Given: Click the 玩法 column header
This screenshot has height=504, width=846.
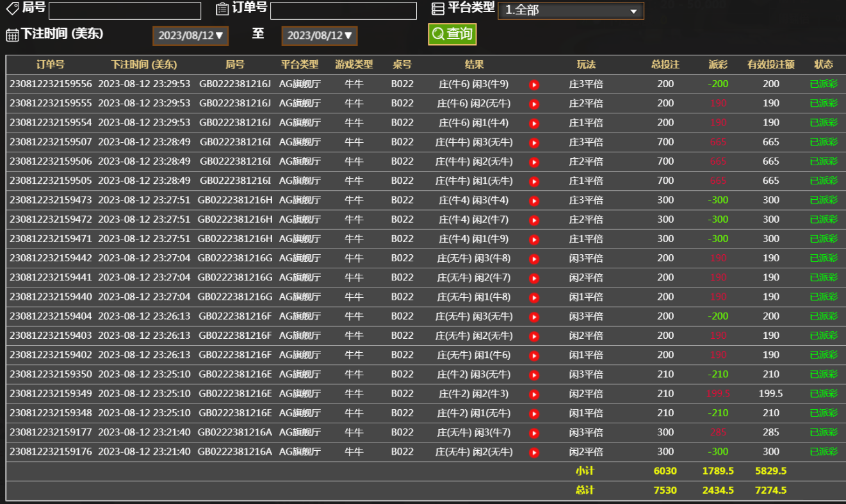Looking at the screenshot, I should point(586,65).
